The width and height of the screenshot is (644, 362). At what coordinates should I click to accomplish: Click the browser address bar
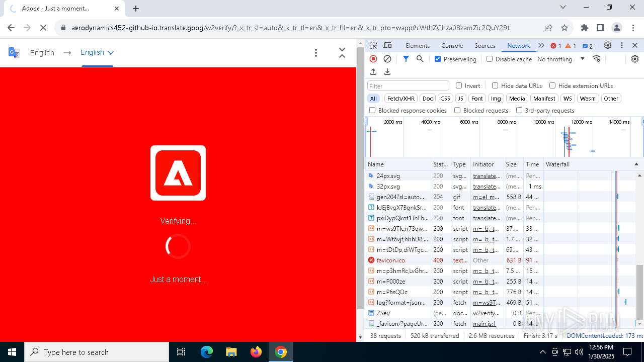(290, 28)
